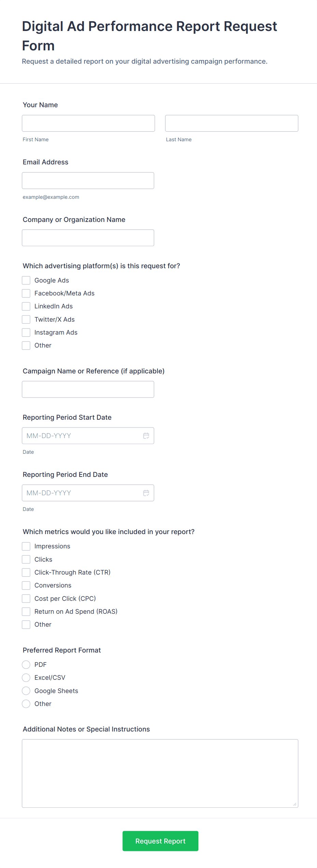The width and height of the screenshot is (317, 868).
Task: Select Google Sheets report format
Action: [x=26, y=691]
